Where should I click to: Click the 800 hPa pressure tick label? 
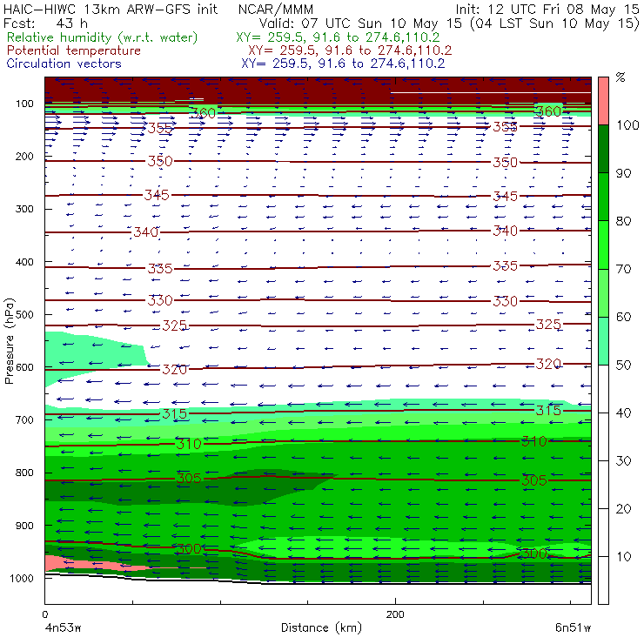pyautogui.click(x=24, y=473)
